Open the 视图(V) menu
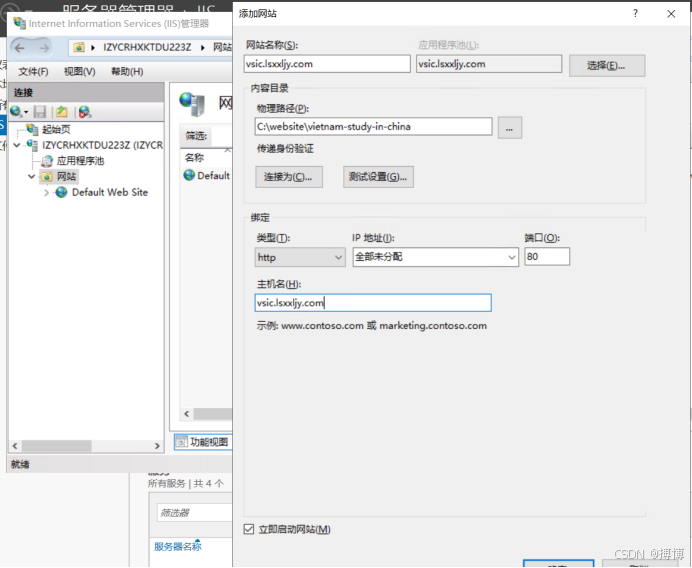692x568 pixels. coord(79,71)
